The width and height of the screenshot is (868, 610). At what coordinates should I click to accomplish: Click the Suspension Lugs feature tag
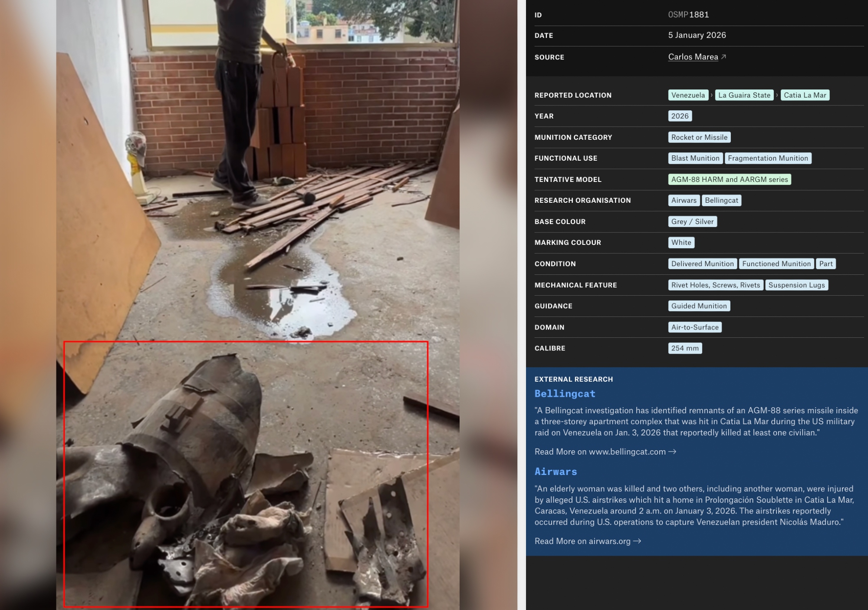[x=796, y=285]
